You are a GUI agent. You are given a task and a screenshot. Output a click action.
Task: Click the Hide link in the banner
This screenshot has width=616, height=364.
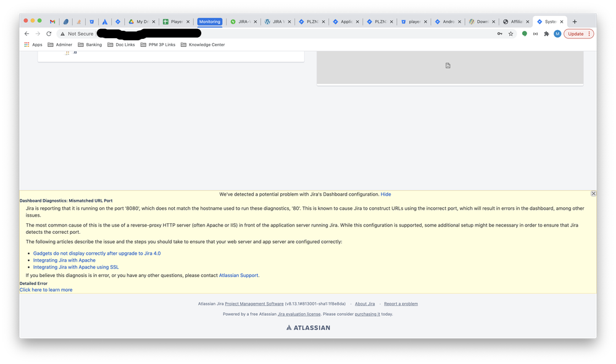(x=385, y=194)
